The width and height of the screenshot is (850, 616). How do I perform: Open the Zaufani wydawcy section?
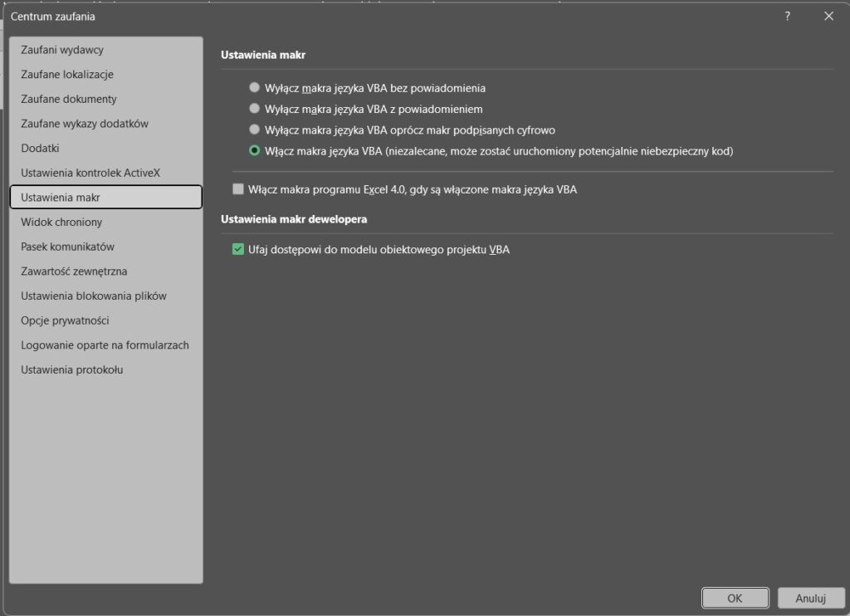coord(61,50)
